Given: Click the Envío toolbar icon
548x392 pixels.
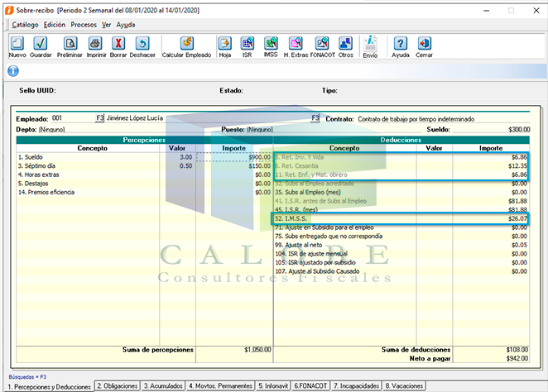Looking at the screenshot, I should (x=370, y=47).
